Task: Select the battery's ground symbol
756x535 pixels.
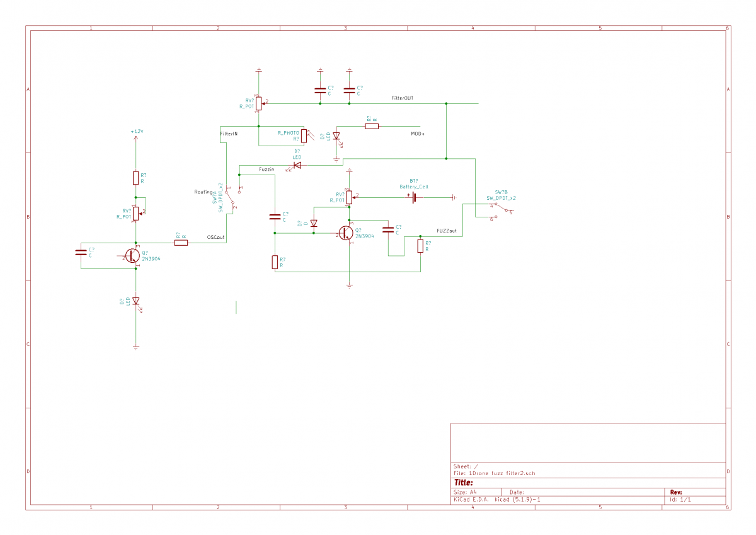Action: [454, 198]
